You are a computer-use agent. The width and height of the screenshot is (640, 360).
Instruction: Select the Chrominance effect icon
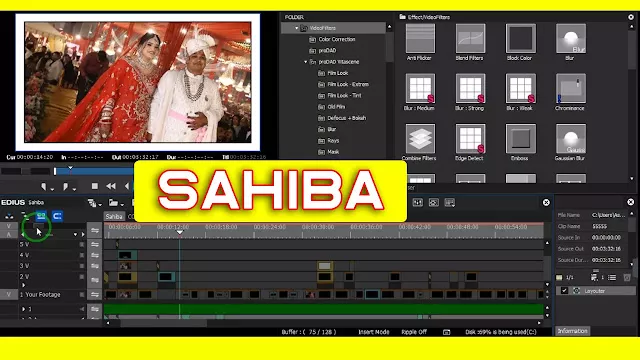[571, 88]
